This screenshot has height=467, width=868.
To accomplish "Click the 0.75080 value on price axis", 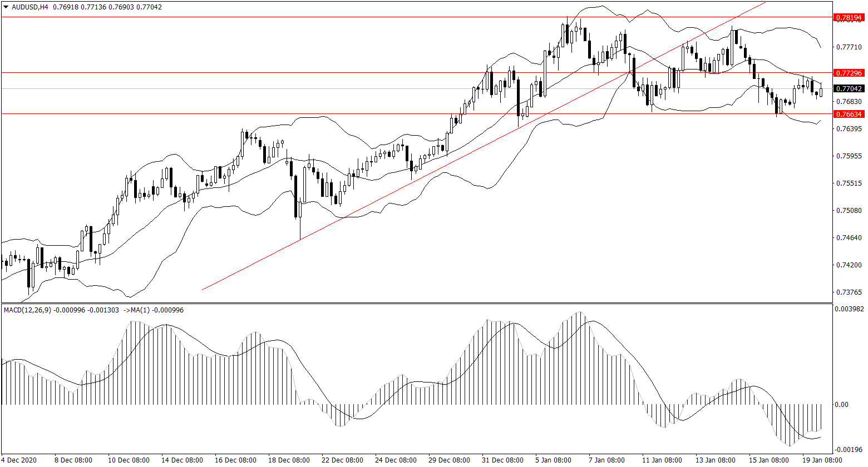I will (849, 211).
